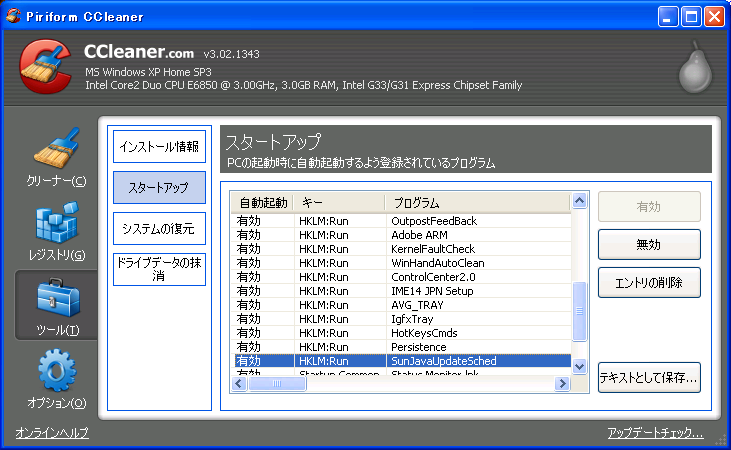Click the list scroll up arrow

point(579,201)
